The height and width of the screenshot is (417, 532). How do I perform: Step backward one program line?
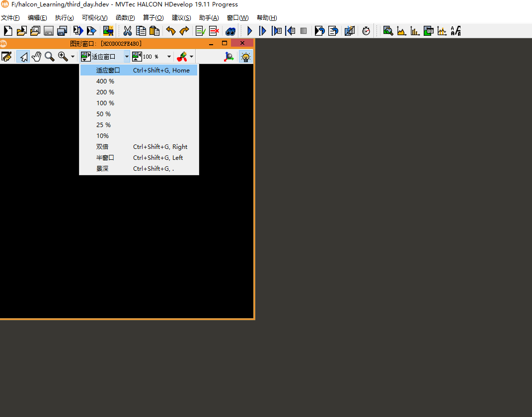pos(290,31)
